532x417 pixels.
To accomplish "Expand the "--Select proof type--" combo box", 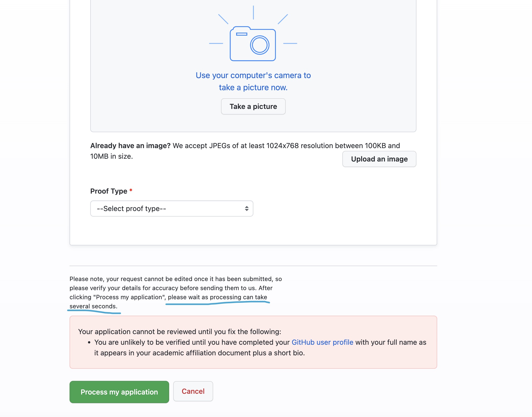I will [171, 209].
